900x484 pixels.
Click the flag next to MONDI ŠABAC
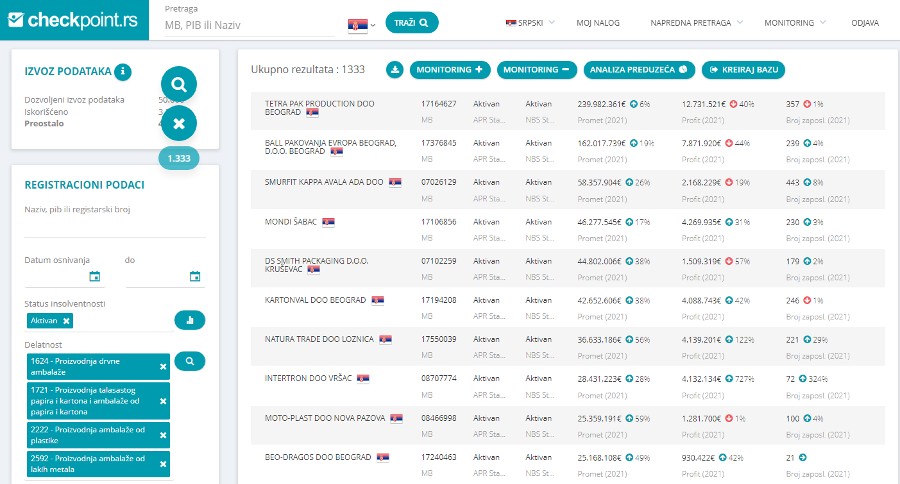tap(328, 222)
